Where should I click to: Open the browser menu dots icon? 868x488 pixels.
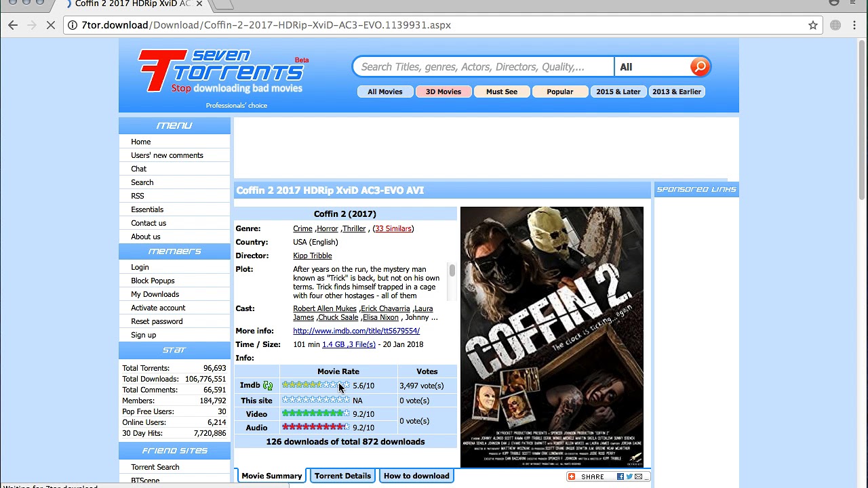coord(854,25)
